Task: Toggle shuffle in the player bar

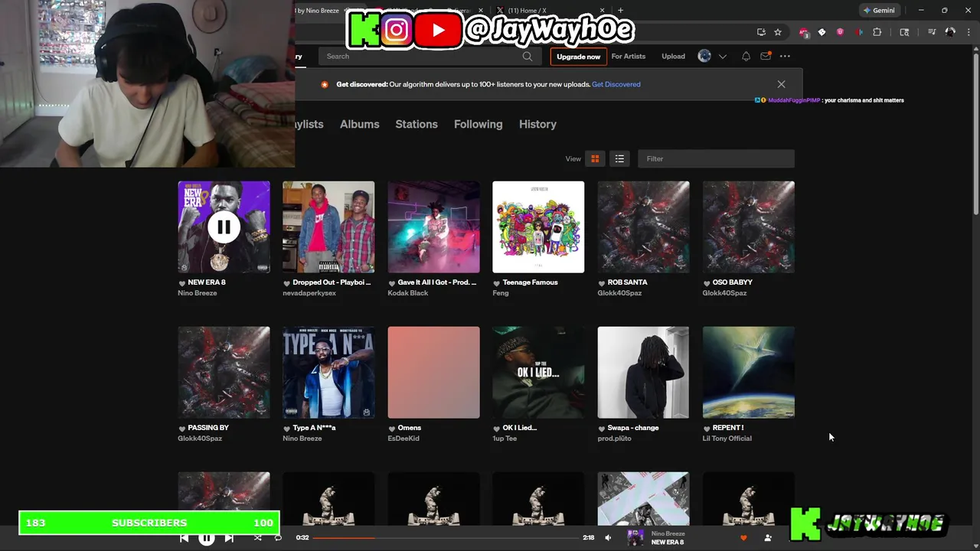Action: 257,538
